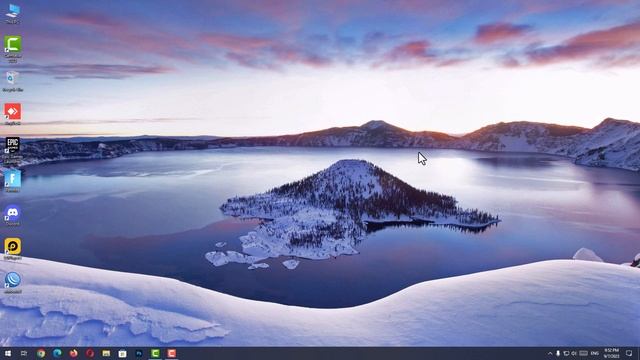The height and width of the screenshot is (360, 640).
Task: Select the blue globe app desktop shortcut
Action: click(13, 282)
